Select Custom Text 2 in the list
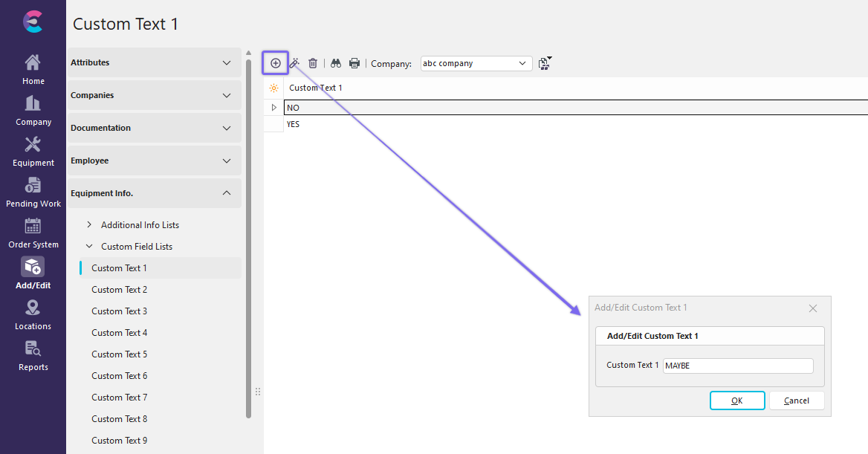The image size is (868, 454). tap(119, 290)
